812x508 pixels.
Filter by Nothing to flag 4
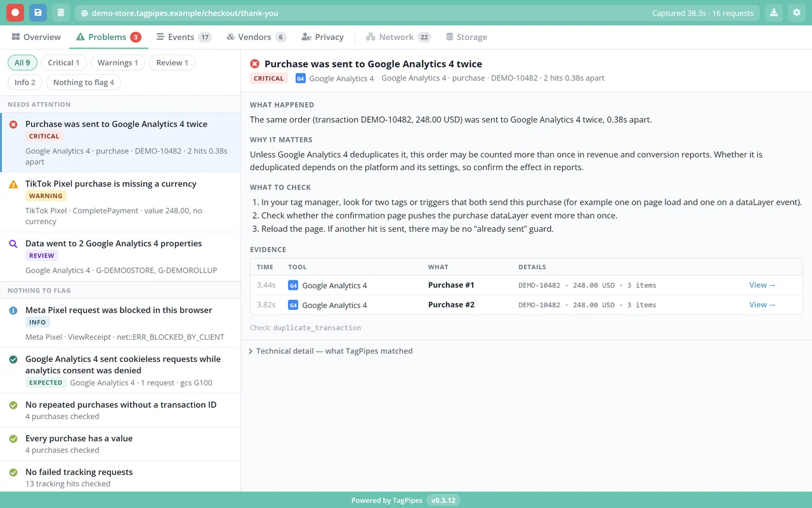click(x=84, y=83)
